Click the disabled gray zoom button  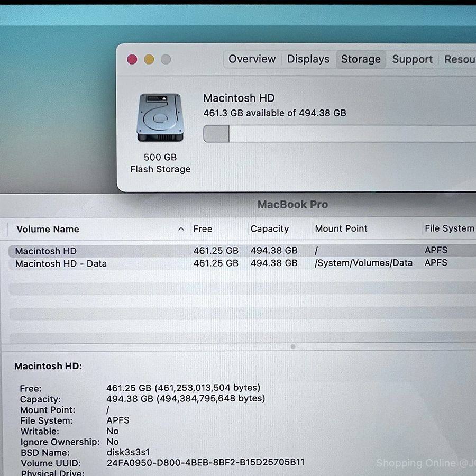tap(166, 59)
